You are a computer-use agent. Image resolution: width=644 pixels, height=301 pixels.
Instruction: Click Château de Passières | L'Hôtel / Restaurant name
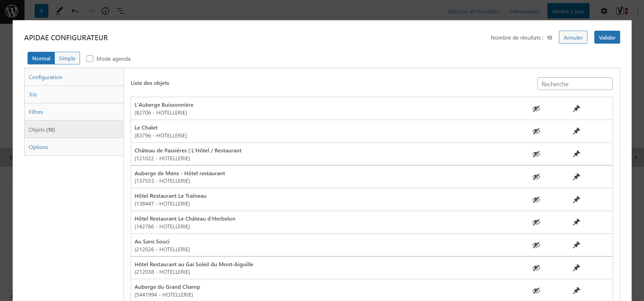pyautogui.click(x=188, y=150)
